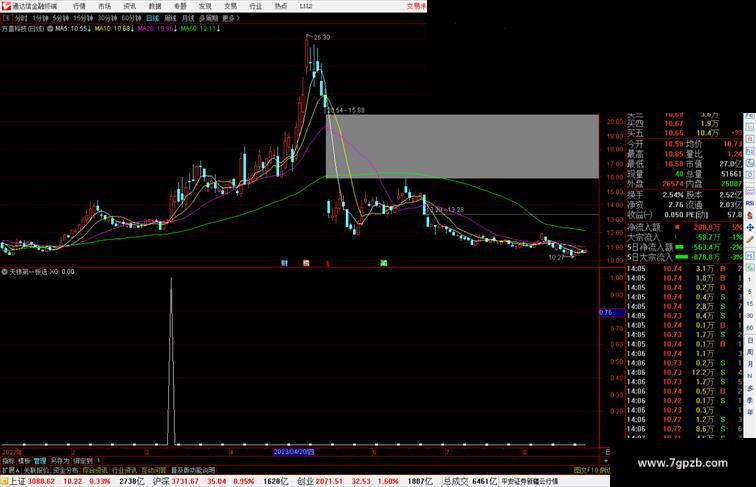
Task: Click the round icon beside 天狼第一板选 indicator
Action: click(4, 272)
